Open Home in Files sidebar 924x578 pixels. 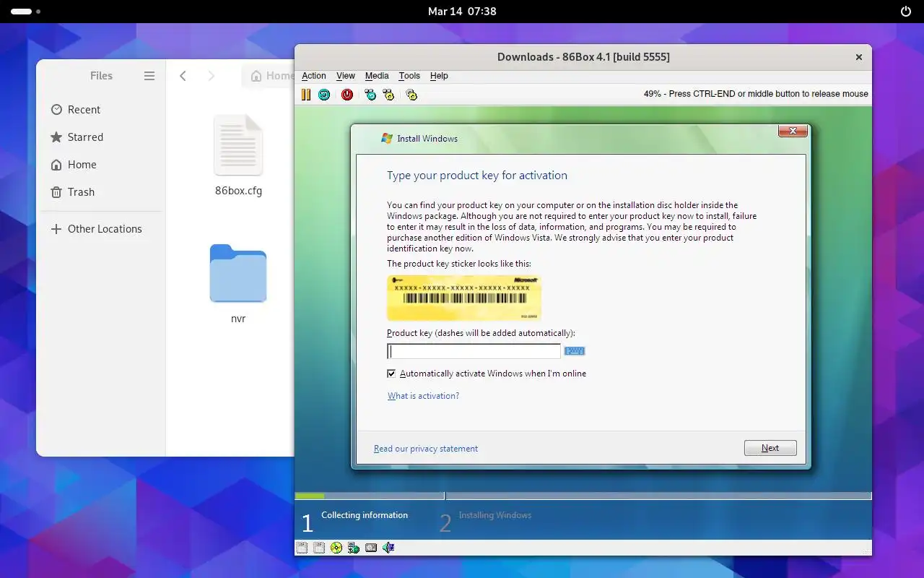pyautogui.click(x=101, y=165)
